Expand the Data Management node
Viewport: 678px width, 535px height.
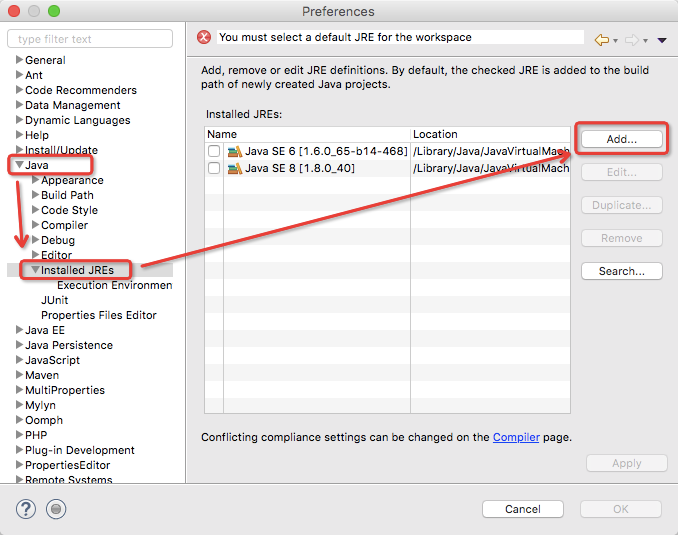click(19, 105)
